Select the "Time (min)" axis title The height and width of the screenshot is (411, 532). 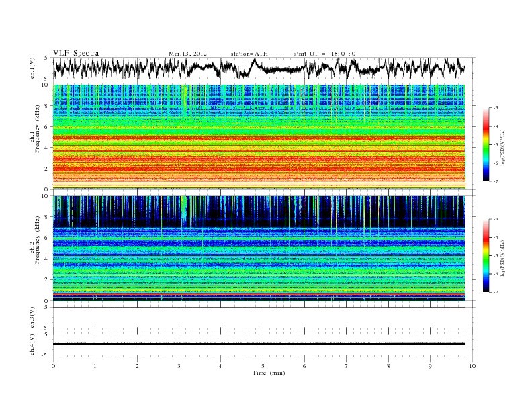point(269,373)
